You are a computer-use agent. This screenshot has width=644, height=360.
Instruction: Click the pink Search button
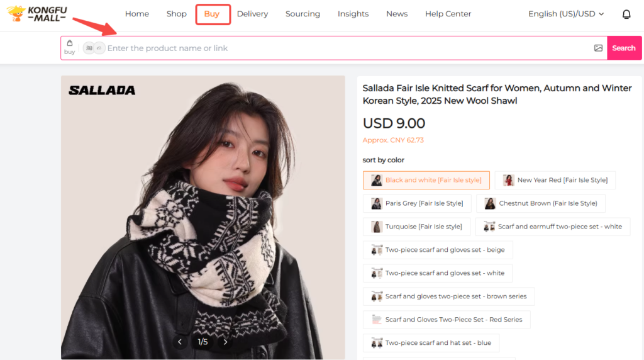pos(624,48)
